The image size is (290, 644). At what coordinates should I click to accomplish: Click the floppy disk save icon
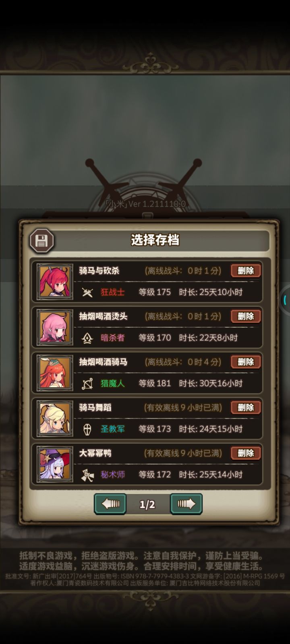click(42, 241)
